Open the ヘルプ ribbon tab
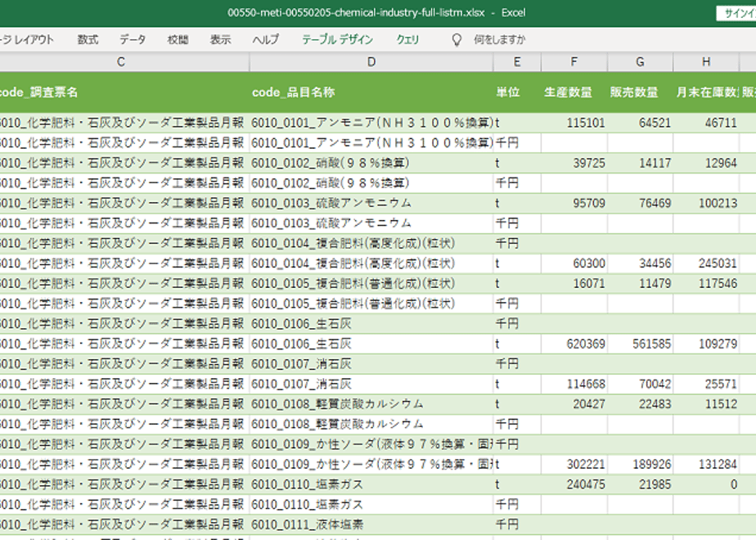This screenshot has width=756, height=540. pyautogui.click(x=266, y=39)
